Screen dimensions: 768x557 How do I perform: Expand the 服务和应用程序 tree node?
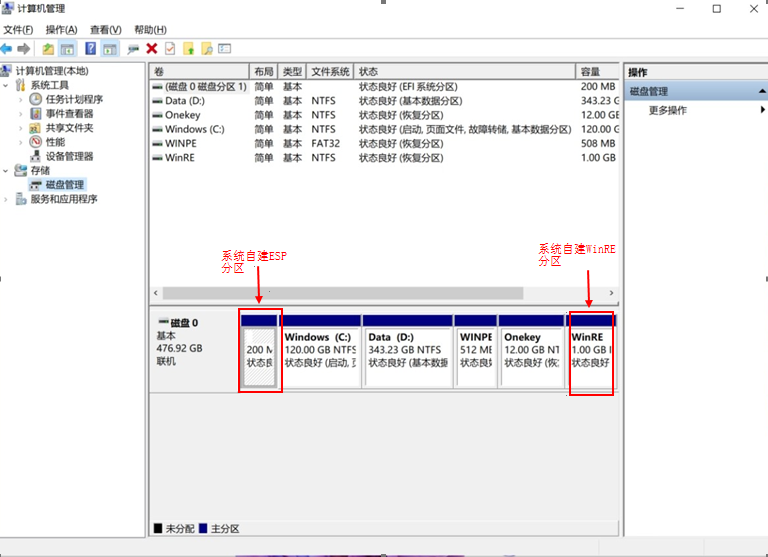coord(8,199)
